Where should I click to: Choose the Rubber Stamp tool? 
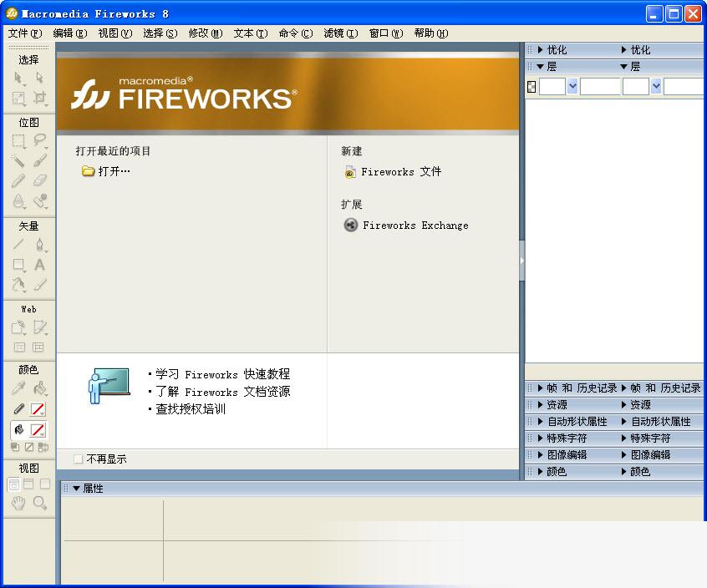tap(39, 201)
